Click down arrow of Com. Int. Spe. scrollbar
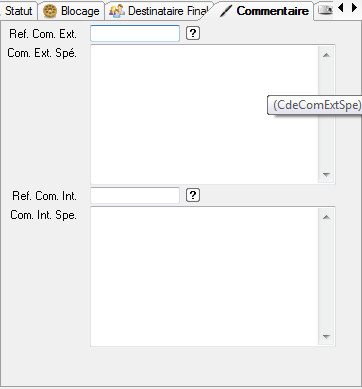 pos(326,336)
